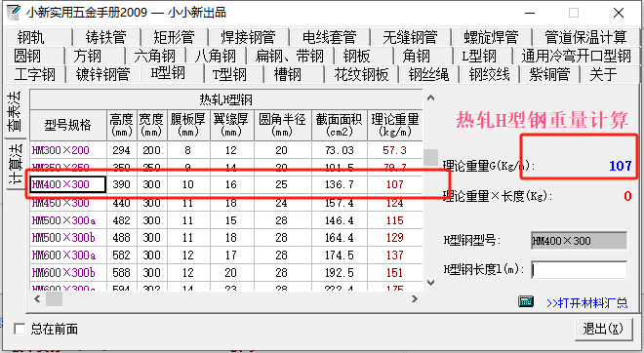Select the 无缝钢管 tab
Screen dimensions: 644x353
click(410, 37)
